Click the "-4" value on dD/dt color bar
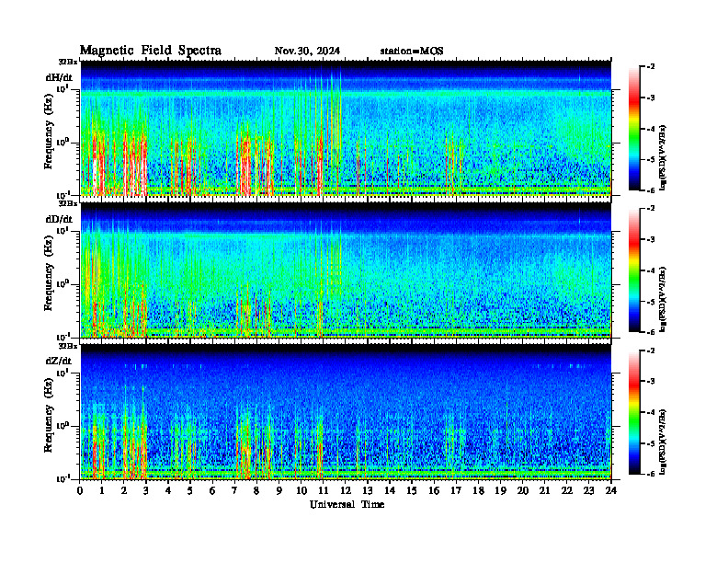Screen dimensions: 728x563 [651, 270]
